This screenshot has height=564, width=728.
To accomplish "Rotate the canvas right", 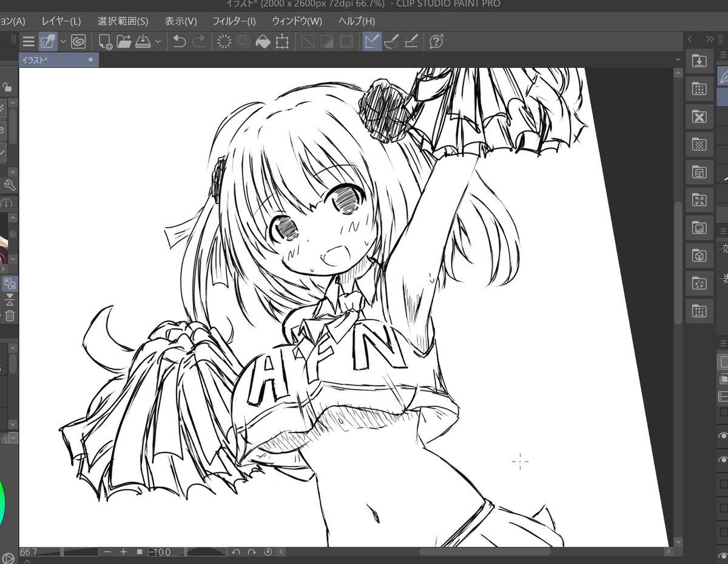I will click(252, 552).
